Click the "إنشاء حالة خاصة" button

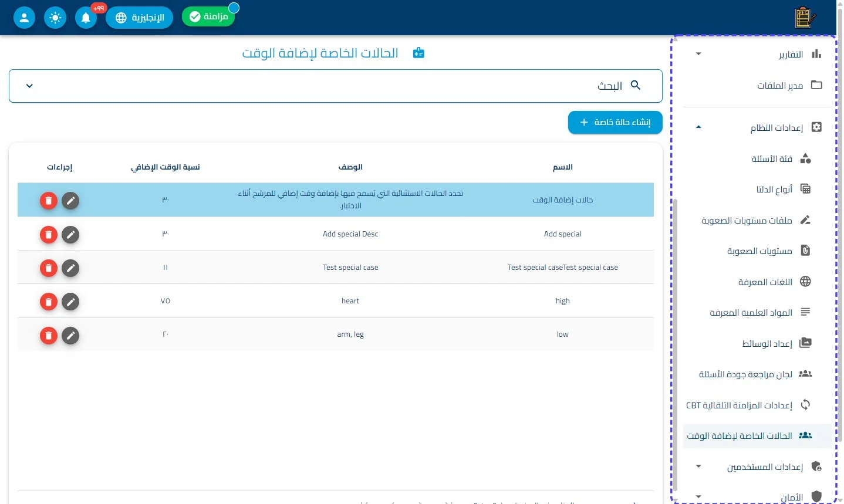[615, 122]
